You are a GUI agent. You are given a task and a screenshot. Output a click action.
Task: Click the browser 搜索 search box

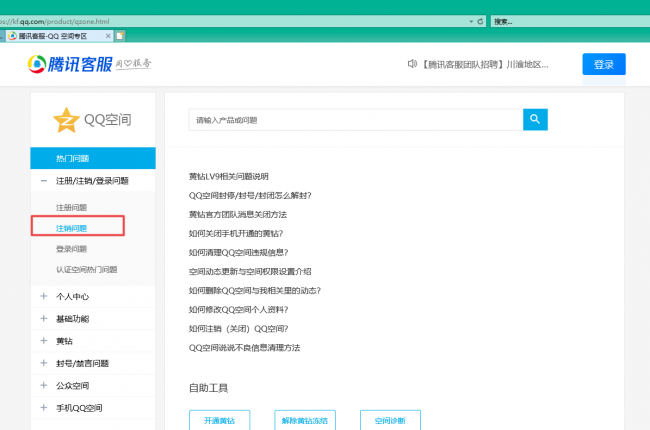(570, 22)
